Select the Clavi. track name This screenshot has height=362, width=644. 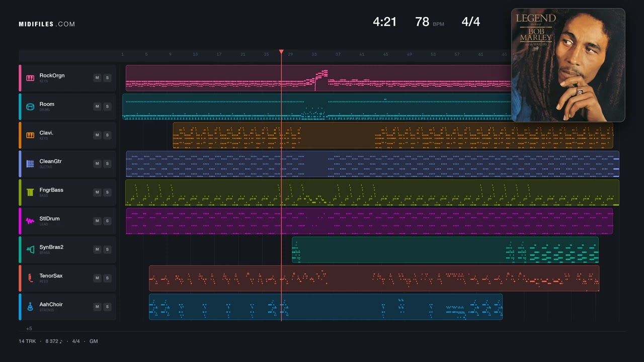point(46,133)
